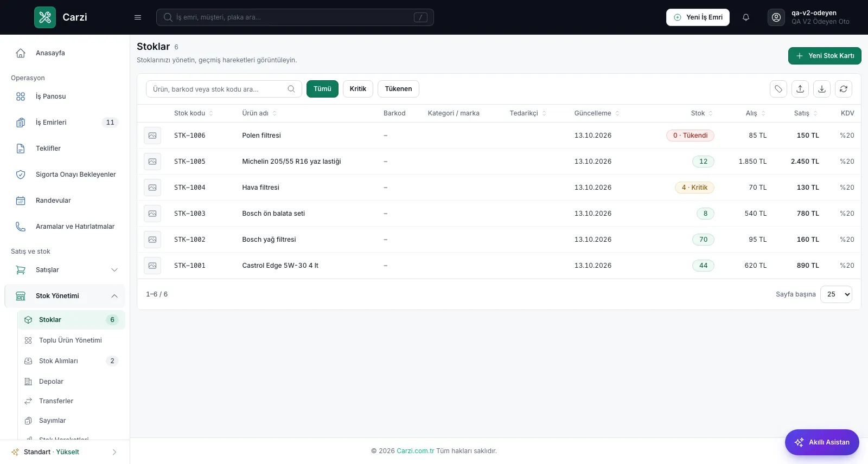Filter by Kritik stock
The height and width of the screenshot is (464, 868).
pos(358,89)
